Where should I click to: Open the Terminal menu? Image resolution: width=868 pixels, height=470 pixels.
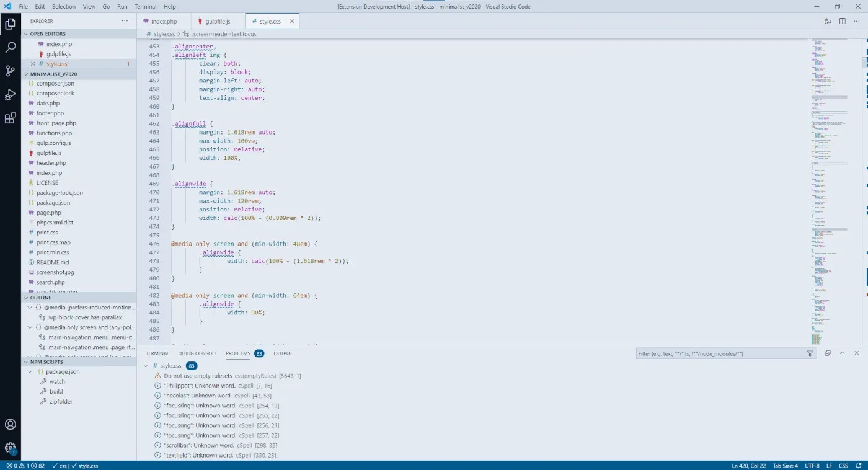tap(145, 7)
